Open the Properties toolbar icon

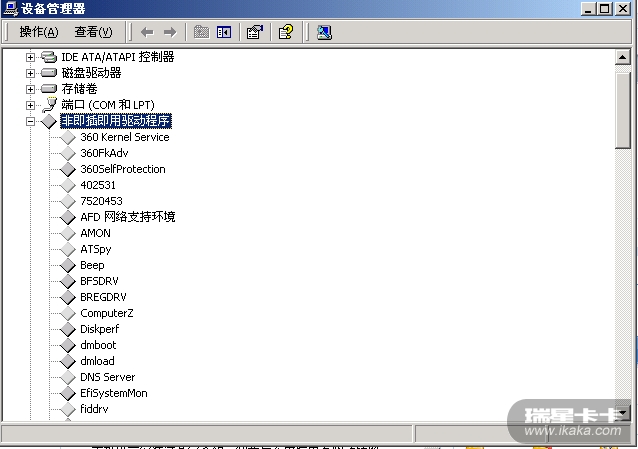(255, 32)
